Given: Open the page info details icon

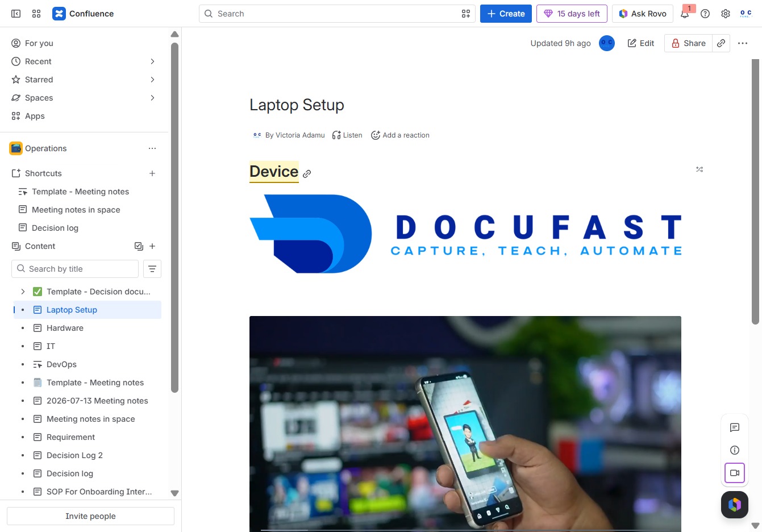Looking at the screenshot, I should point(735,450).
